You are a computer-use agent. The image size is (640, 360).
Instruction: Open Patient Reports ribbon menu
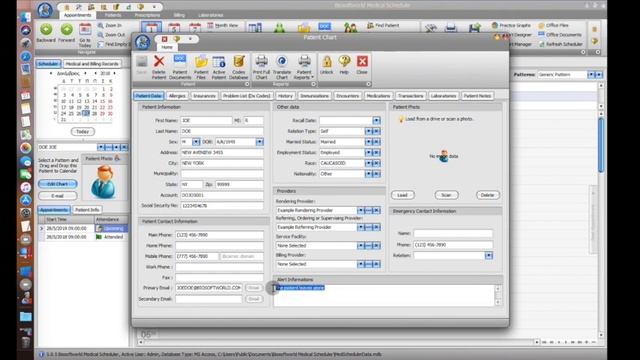coord(304,67)
